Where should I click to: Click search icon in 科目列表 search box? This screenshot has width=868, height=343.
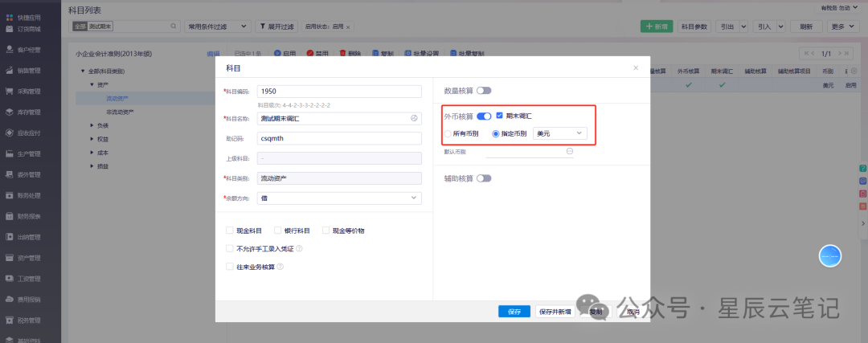174,26
